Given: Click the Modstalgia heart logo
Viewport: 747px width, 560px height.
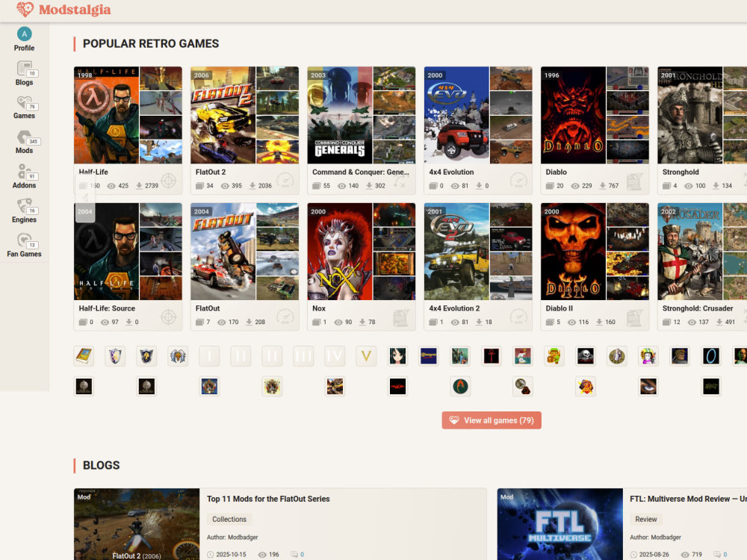Looking at the screenshot, I should tap(25, 9).
